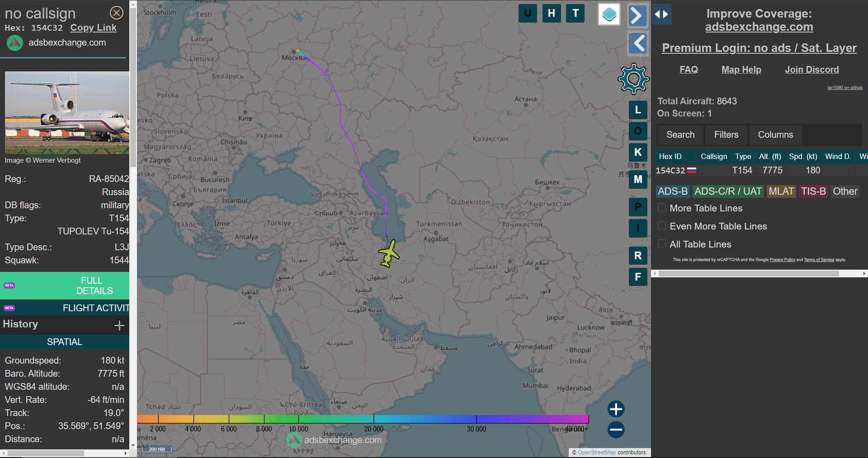
Task: Enable the All Table Lines checkbox
Action: tap(661, 244)
